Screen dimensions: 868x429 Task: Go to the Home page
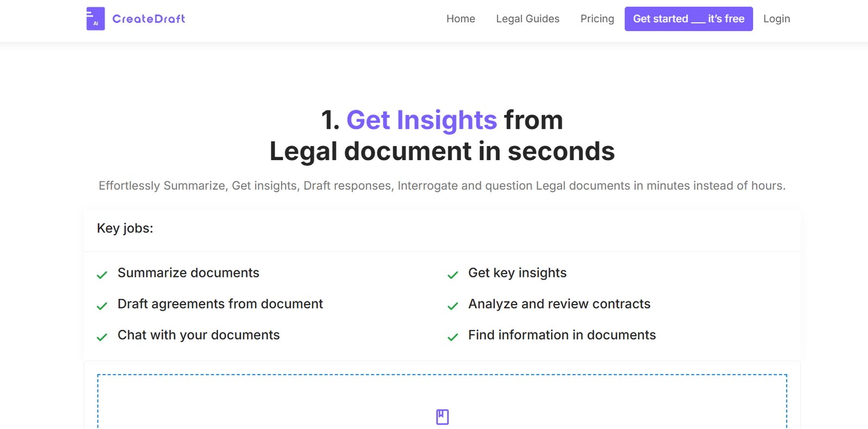coord(461,19)
